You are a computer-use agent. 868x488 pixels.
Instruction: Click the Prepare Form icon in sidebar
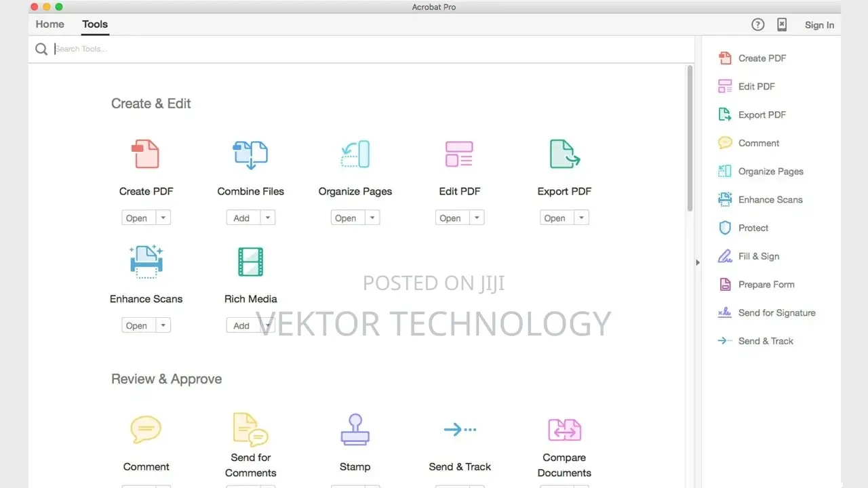(x=725, y=285)
